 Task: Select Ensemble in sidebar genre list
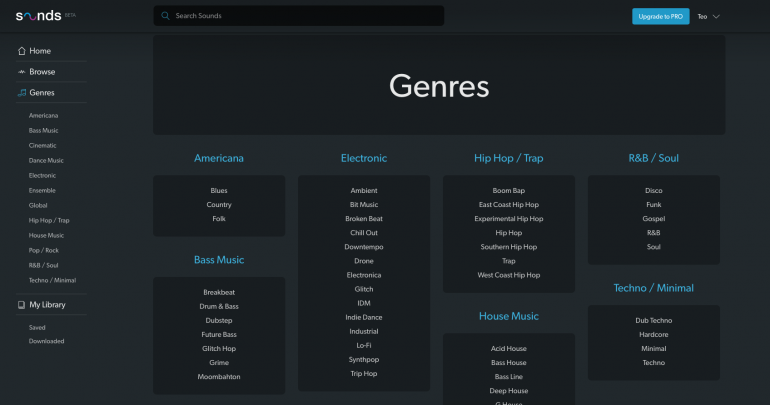(42, 190)
